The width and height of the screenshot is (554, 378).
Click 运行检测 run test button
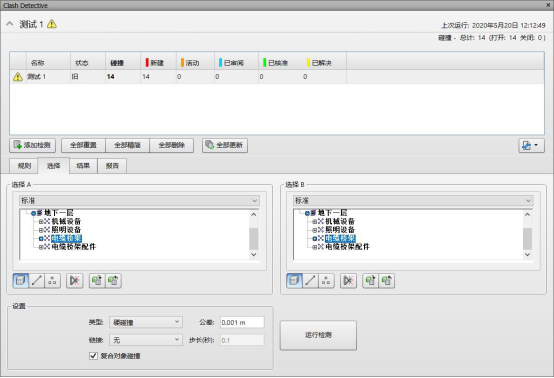(x=318, y=335)
